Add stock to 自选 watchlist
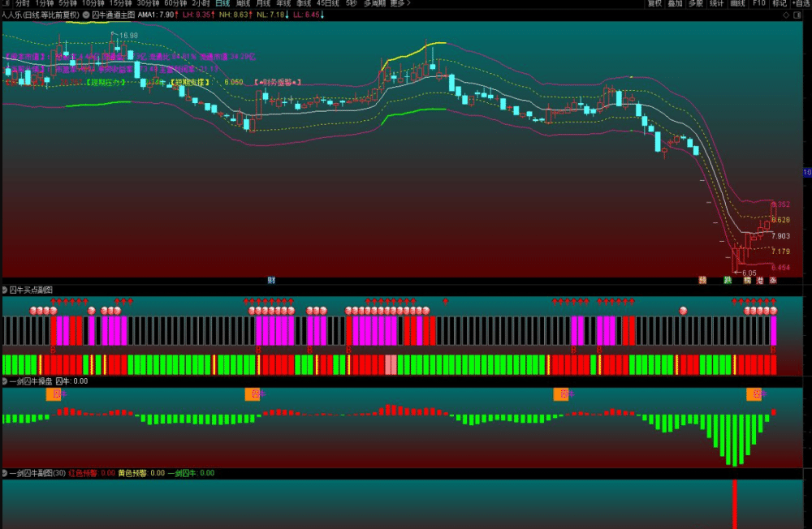Image resolution: width=812 pixels, height=529 pixels. tap(801, 3)
